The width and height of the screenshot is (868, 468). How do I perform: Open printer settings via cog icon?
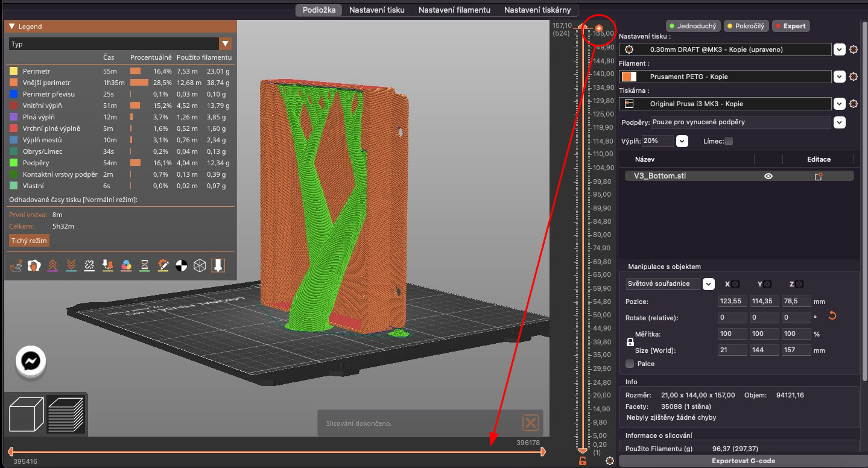point(854,104)
